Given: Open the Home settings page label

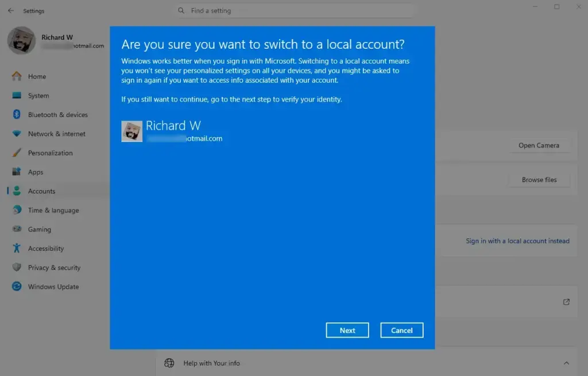Looking at the screenshot, I should tap(37, 76).
